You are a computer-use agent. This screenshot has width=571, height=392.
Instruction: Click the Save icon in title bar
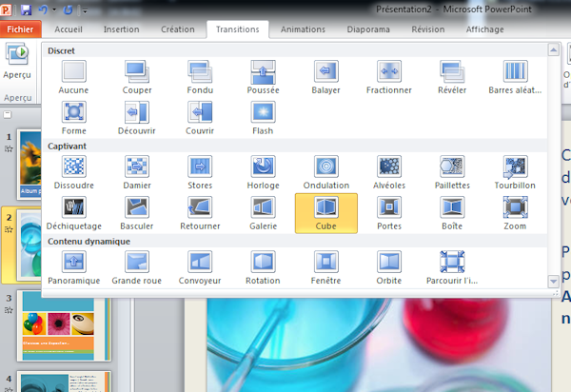(x=26, y=10)
